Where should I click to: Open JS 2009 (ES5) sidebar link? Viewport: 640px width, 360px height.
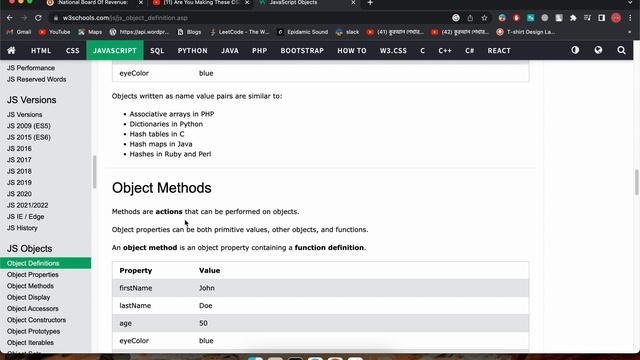coord(29,126)
